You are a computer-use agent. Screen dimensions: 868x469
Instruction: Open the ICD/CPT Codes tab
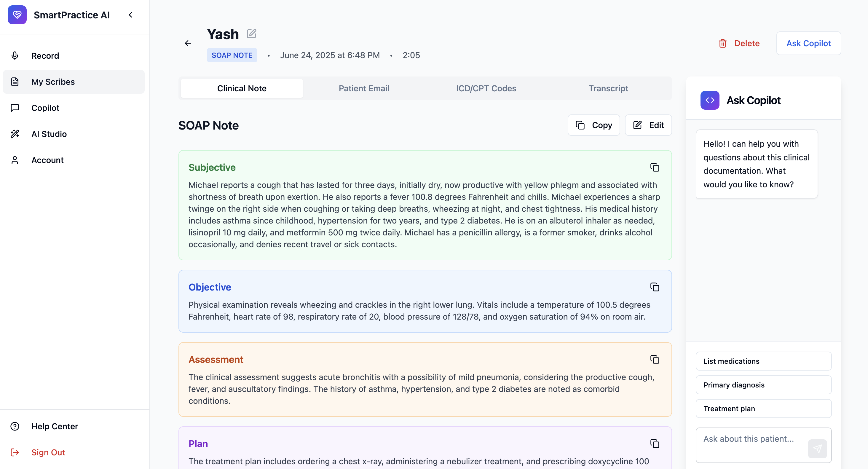click(486, 88)
